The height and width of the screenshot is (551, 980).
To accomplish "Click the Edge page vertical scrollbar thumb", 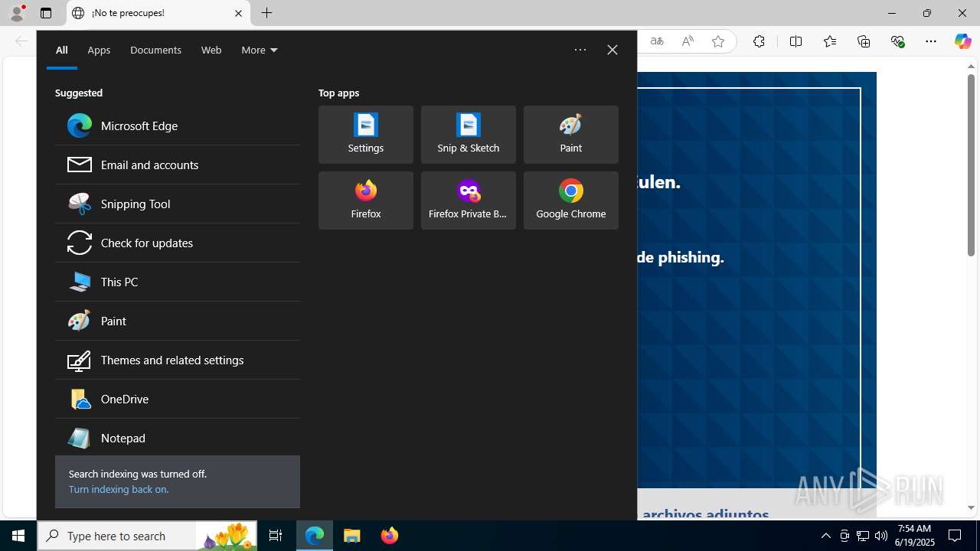I will coord(971,165).
